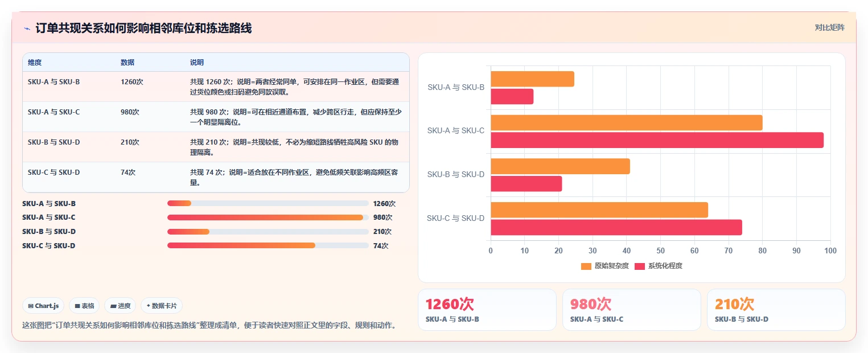The width and height of the screenshot is (868, 353).
Task: Click the 74次 cell in the table
Action: pos(128,172)
